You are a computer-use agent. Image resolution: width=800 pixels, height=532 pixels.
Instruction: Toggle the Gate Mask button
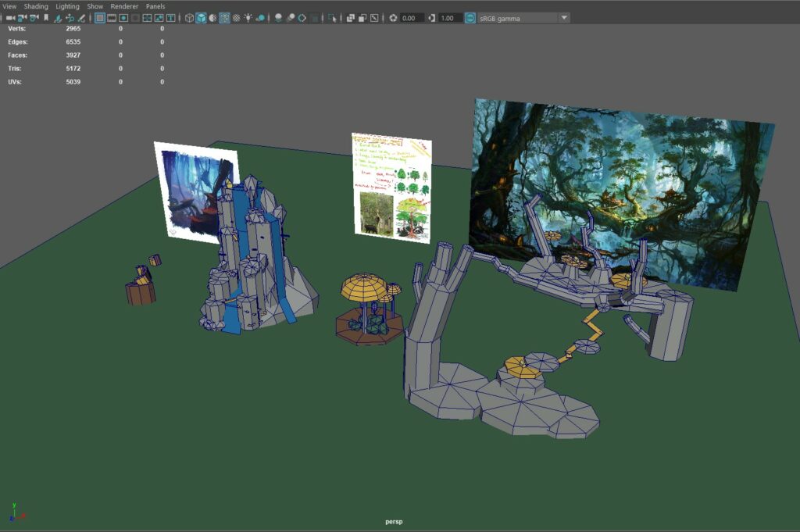[135, 18]
